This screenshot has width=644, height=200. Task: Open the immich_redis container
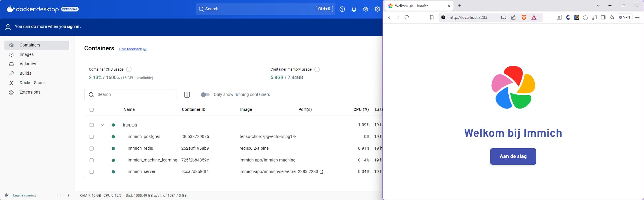tap(140, 149)
